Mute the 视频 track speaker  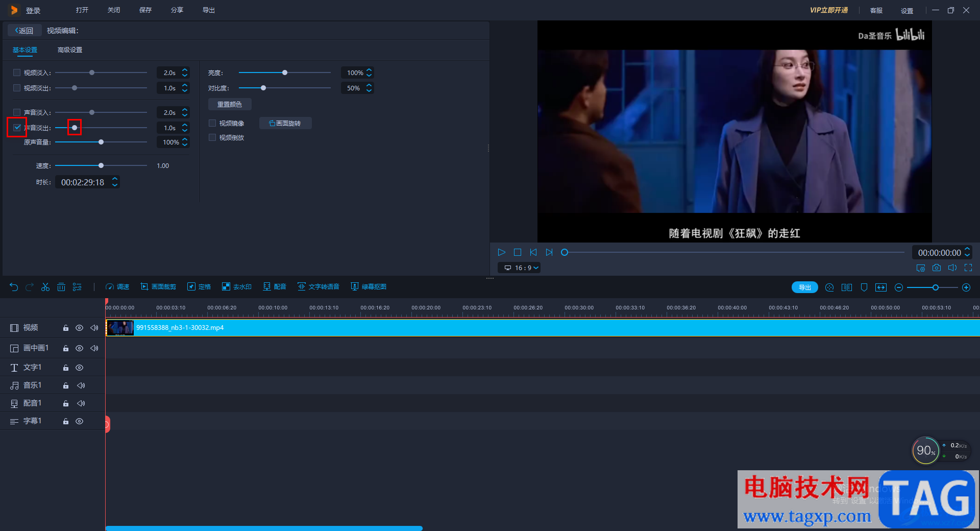94,328
